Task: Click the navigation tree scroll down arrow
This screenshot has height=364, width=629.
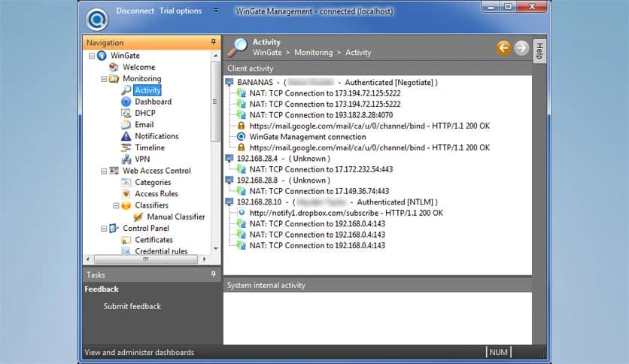Action: 215,249
